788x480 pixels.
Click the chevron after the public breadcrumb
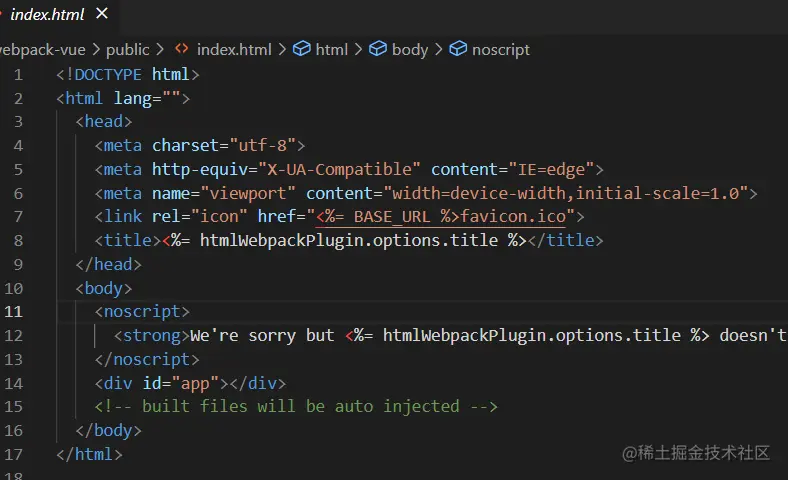tap(161, 49)
